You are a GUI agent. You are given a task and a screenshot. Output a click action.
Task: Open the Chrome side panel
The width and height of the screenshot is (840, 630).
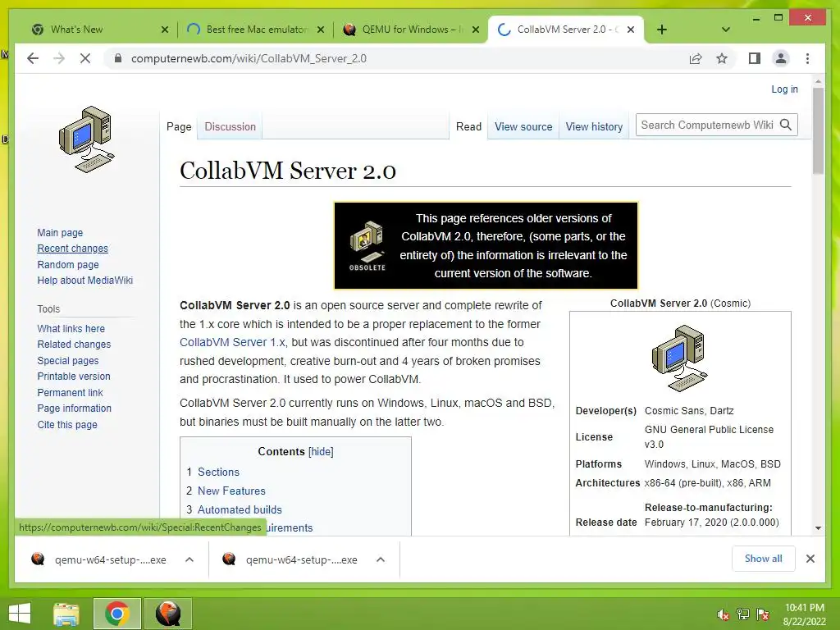(x=755, y=58)
